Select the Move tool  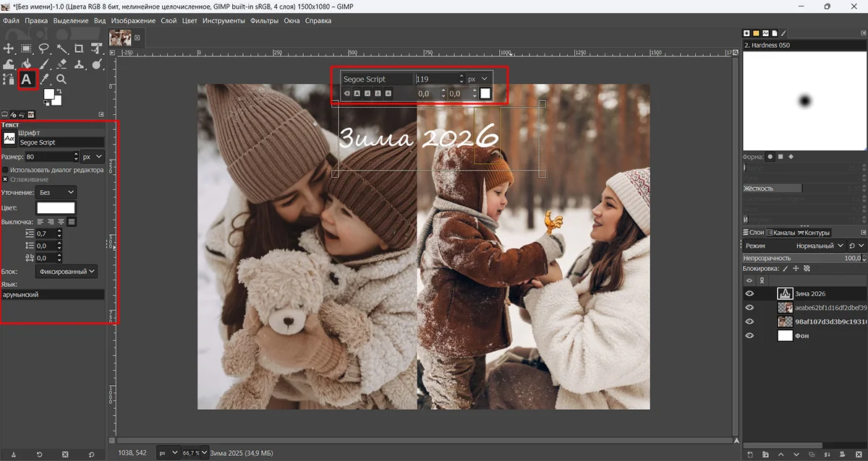(x=9, y=48)
